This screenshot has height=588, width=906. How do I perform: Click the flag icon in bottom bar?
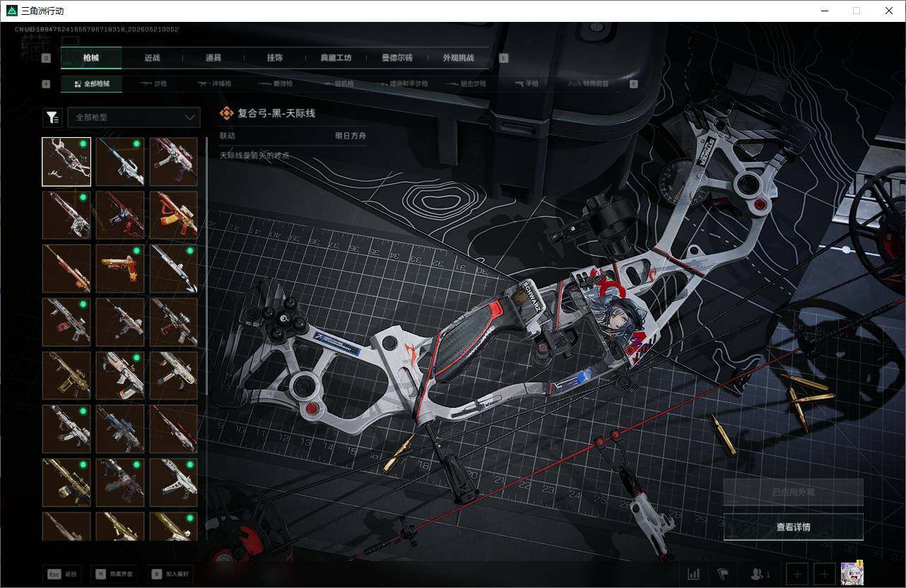(x=722, y=574)
